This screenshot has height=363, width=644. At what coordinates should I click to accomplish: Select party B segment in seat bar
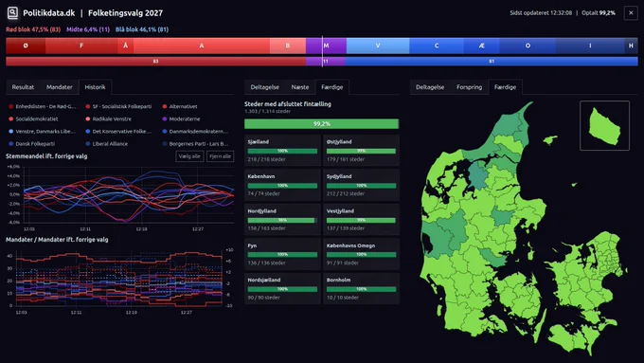[288, 45]
